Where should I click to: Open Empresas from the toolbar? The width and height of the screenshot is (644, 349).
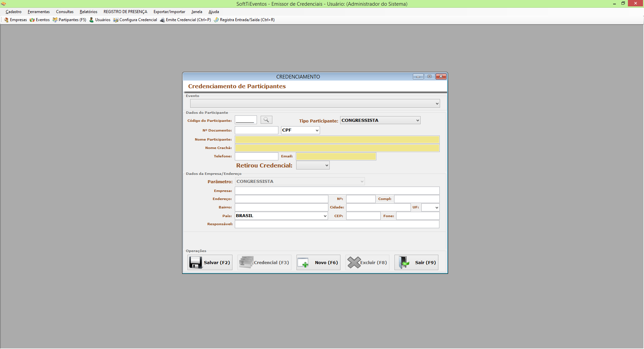[15, 20]
